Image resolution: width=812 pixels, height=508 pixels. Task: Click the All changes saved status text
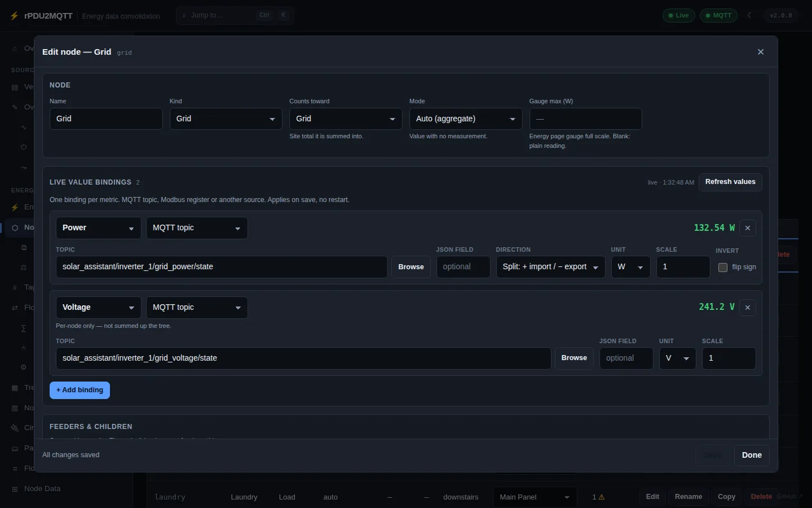click(71, 456)
